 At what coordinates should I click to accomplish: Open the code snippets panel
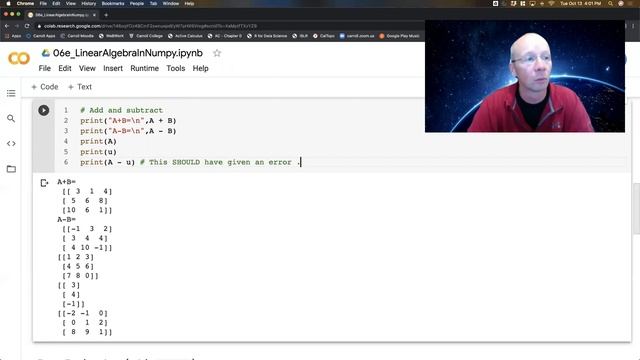point(11,144)
